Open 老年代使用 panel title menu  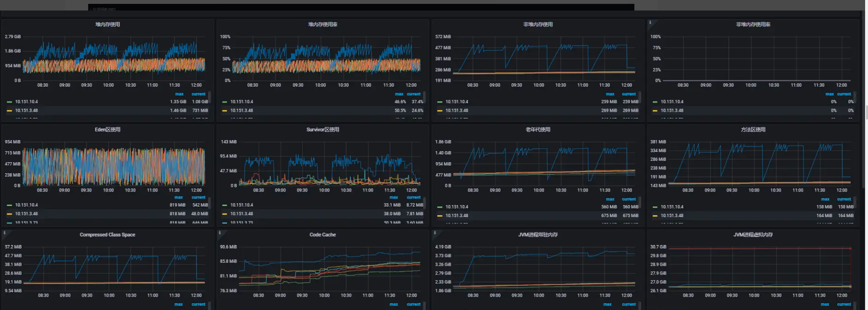tap(538, 129)
